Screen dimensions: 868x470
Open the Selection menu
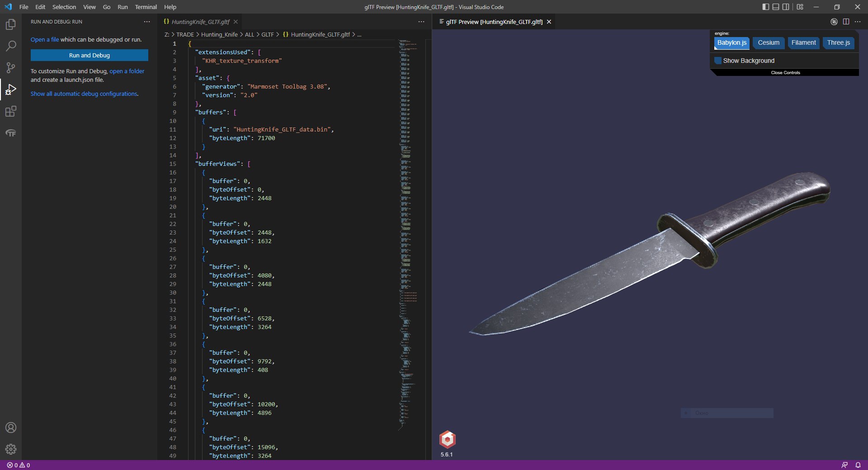(64, 7)
